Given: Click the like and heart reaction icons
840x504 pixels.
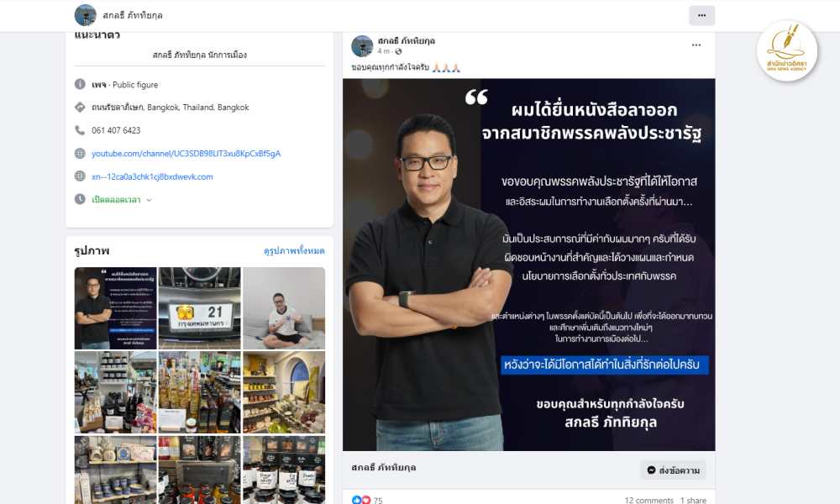Looking at the screenshot, I should (360, 500).
